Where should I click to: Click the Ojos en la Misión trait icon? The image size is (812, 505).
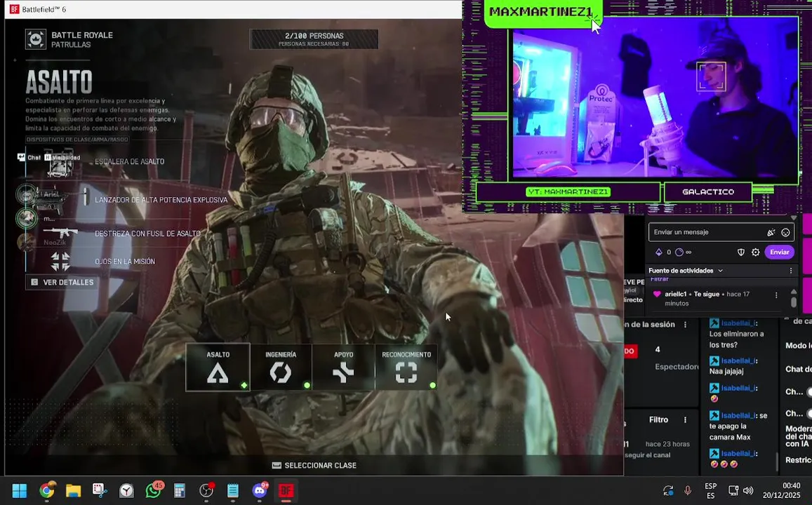(60, 262)
